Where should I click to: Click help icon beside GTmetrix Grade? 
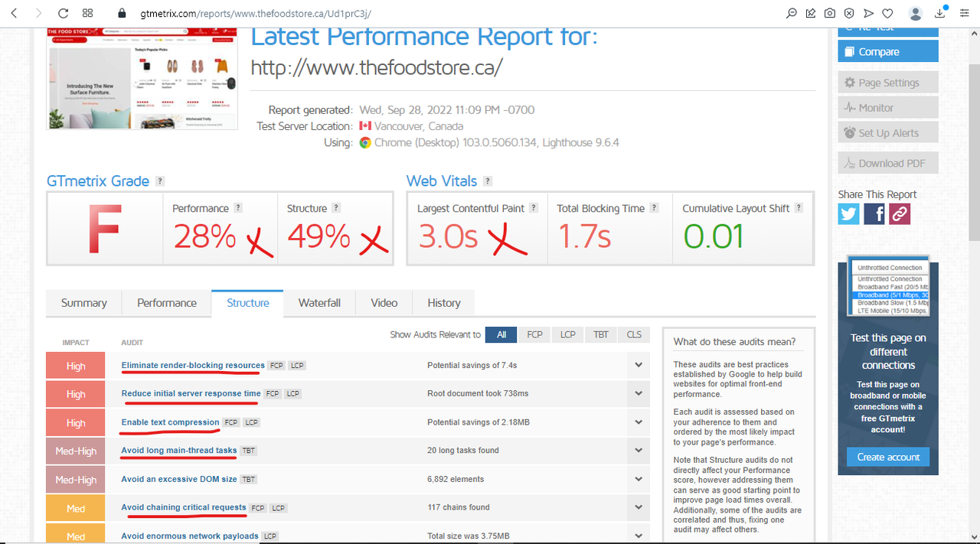[160, 181]
